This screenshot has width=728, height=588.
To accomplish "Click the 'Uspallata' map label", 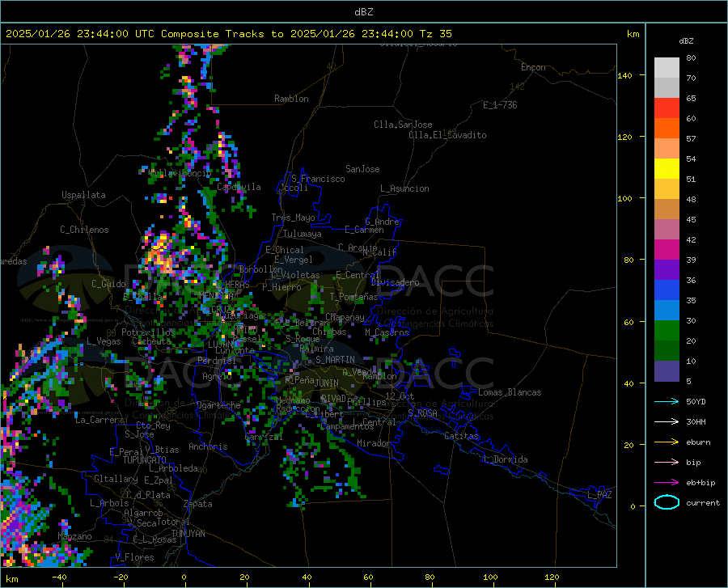I will [x=83, y=195].
